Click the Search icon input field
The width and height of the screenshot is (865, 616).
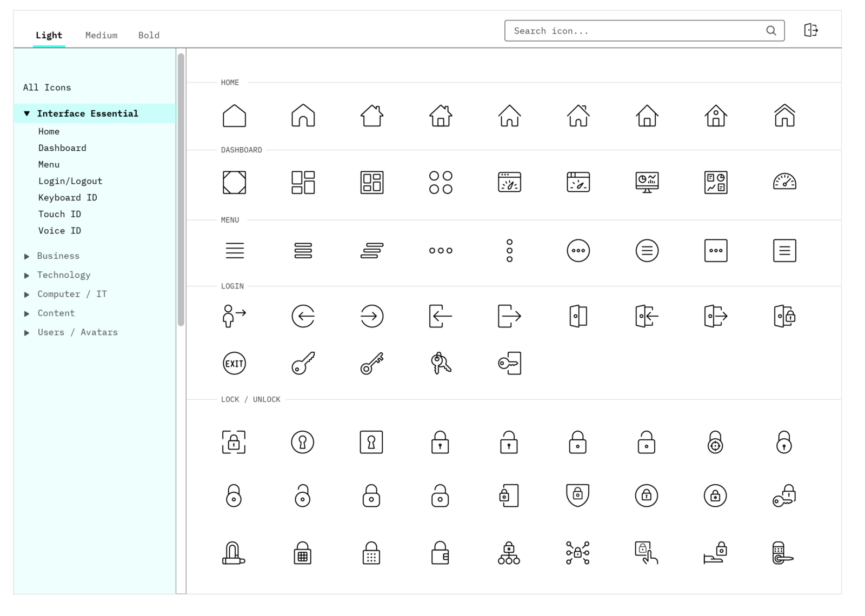644,31
